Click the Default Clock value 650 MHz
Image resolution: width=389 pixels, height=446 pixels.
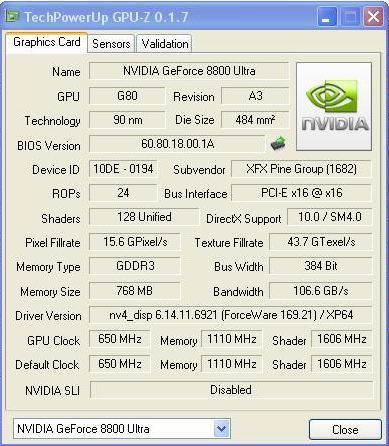coord(120,364)
